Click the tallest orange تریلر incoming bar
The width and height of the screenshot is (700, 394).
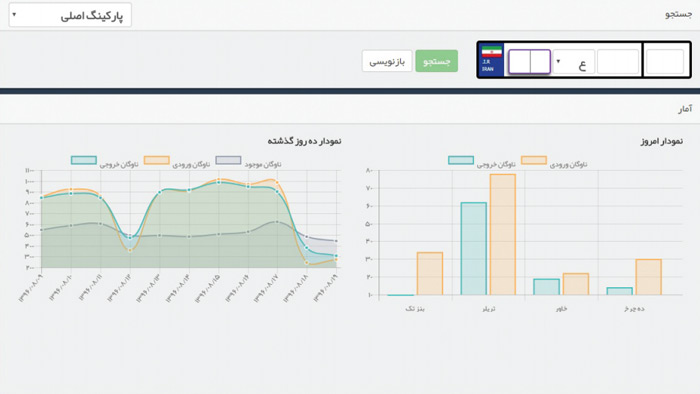click(503, 234)
